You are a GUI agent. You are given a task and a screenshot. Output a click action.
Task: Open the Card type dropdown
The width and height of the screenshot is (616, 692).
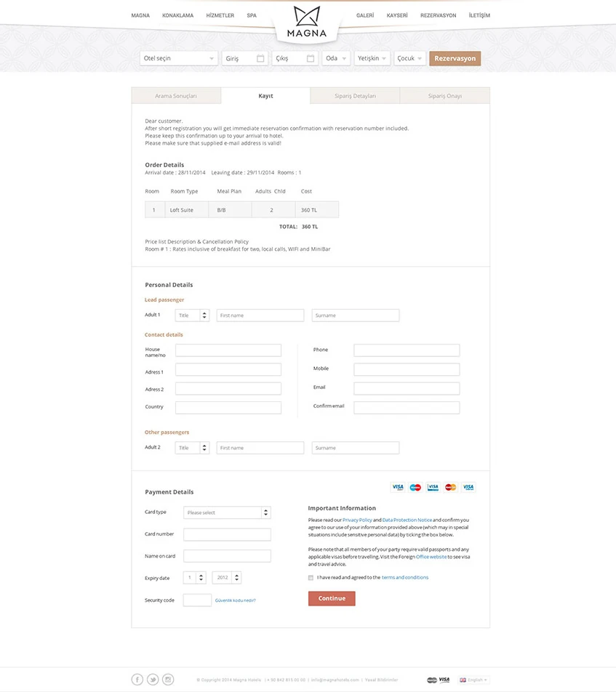[227, 512]
